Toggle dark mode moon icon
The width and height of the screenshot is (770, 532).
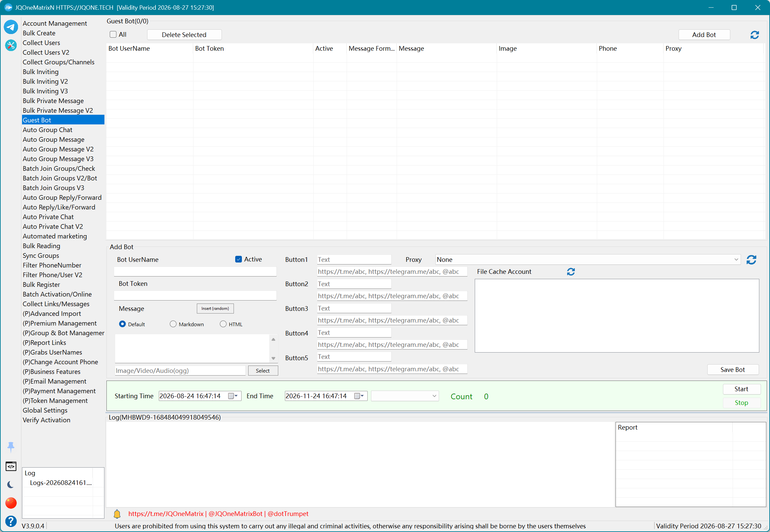[x=11, y=485]
